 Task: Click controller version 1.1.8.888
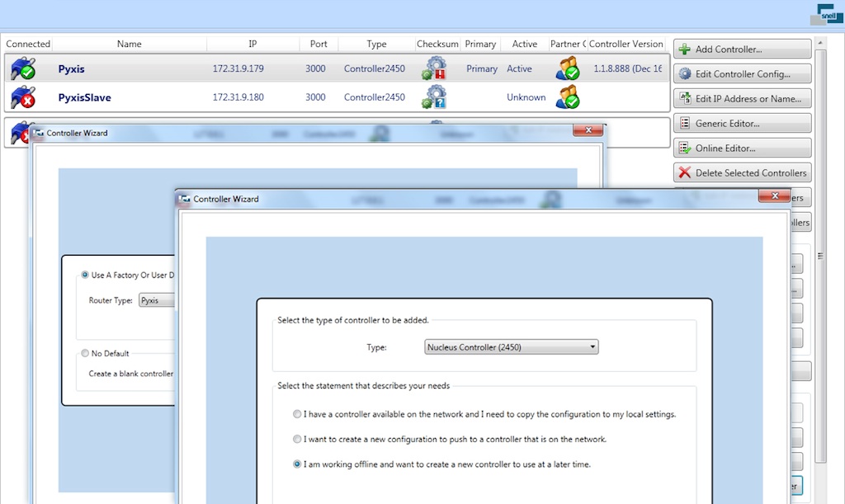[x=628, y=68]
